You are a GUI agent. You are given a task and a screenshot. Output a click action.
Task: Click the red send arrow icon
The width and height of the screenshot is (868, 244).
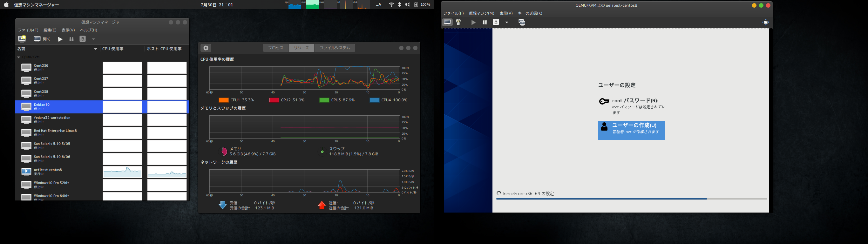pyautogui.click(x=322, y=205)
